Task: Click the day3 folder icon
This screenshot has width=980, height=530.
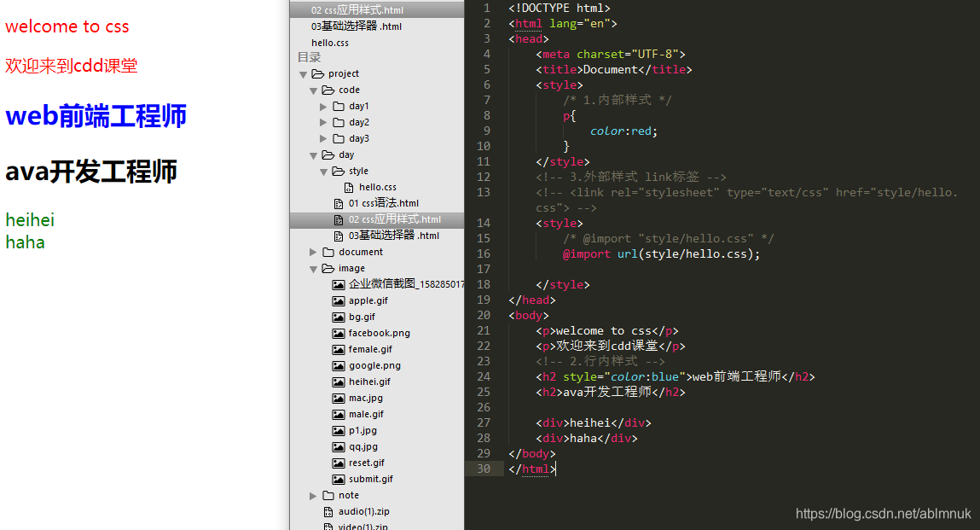Action: click(x=338, y=139)
